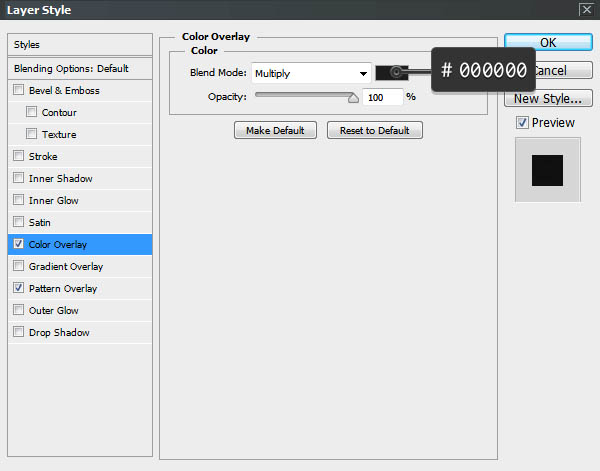The width and height of the screenshot is (600, 471).
Task: Toggle the Preview checkbox
Action: [x=523, y=123]
